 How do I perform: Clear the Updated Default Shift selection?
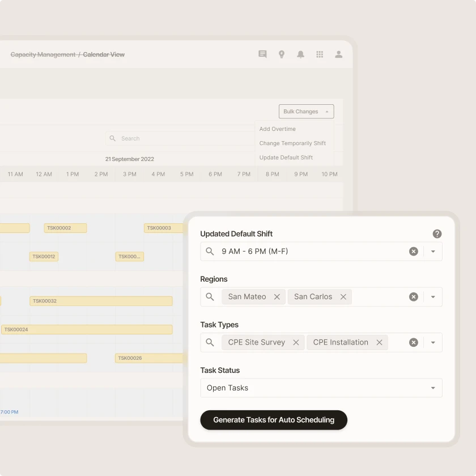[x=414, y=252]
